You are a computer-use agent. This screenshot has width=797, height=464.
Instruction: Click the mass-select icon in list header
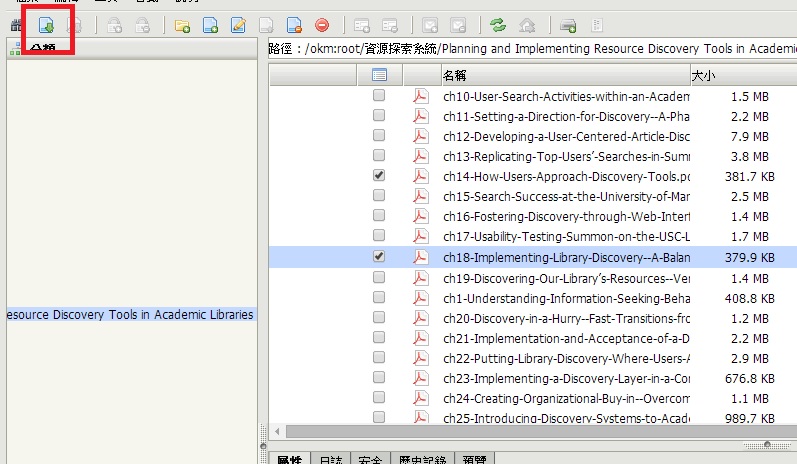point(379,75)
